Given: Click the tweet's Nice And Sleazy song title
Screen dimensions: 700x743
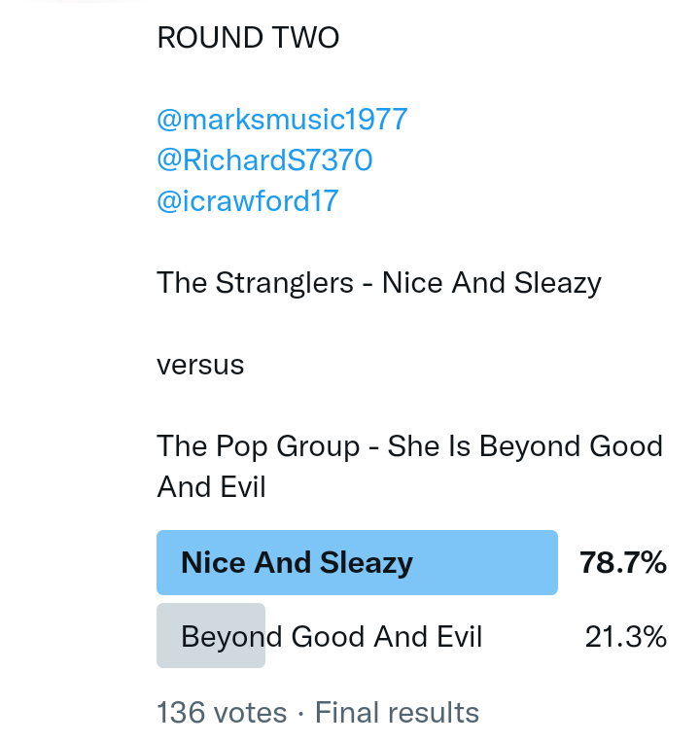Looking at the screenshot, I should (x=492, y=283).
